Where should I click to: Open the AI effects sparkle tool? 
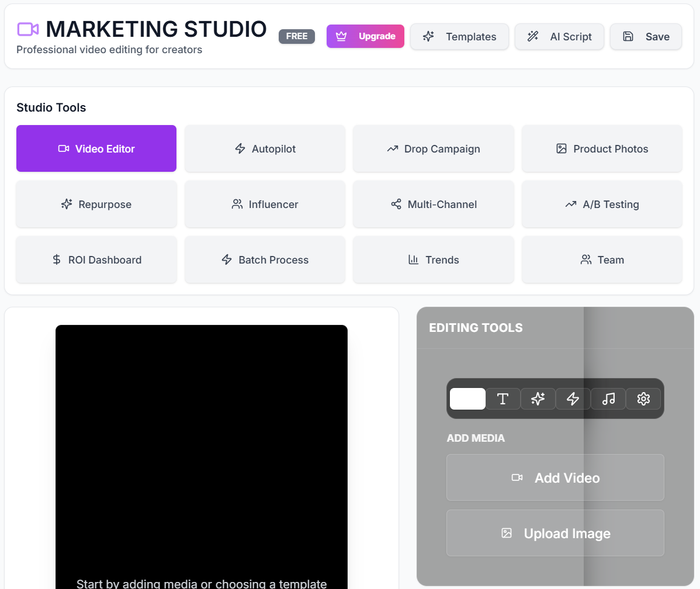538,399
